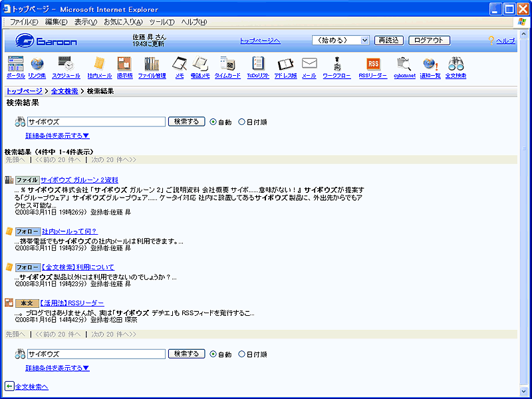Click bulletin icon of RSSリーダー result

[9, 303]
